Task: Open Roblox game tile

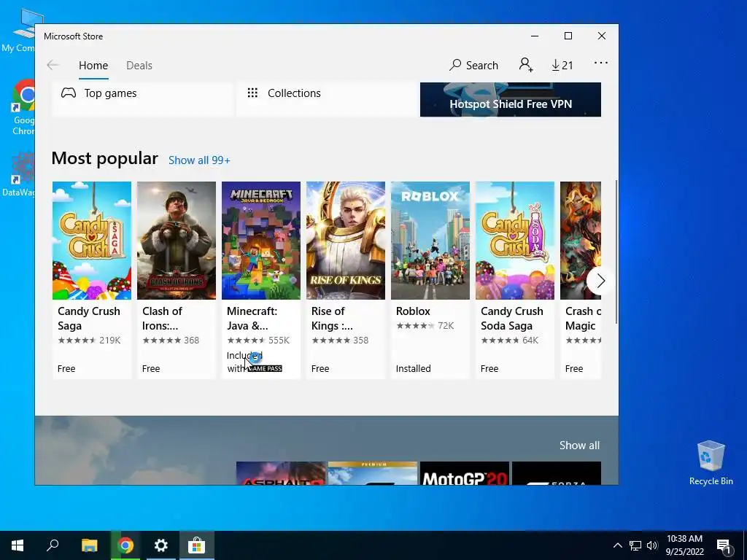Action: point(430,279)
